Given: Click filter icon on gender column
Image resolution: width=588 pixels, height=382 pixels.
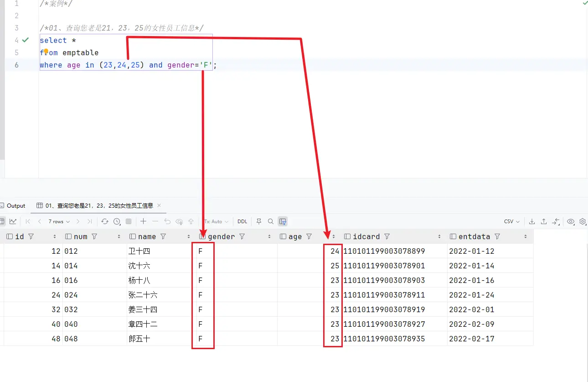Looking at the screenshot, I should coord(242,236).
